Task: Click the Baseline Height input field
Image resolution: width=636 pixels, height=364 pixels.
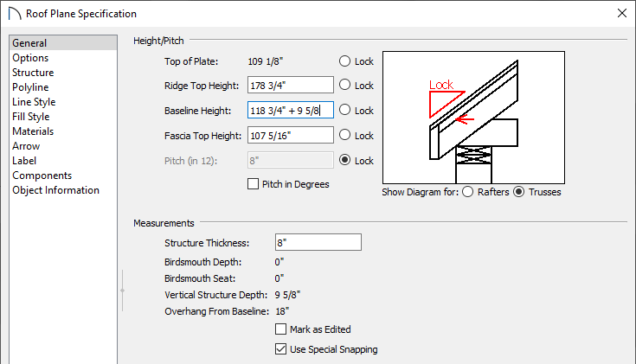Action: pyautogui.click(x=291, y=111)
